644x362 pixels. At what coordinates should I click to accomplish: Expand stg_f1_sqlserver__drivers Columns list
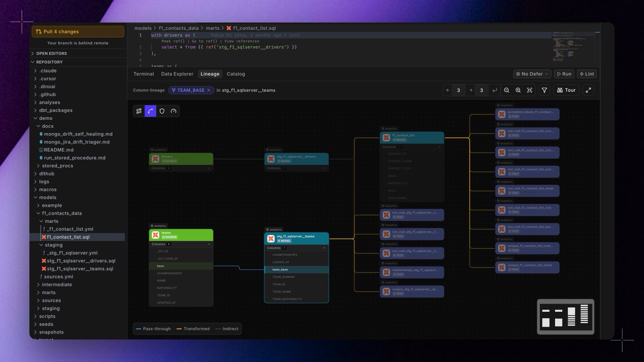324,168
